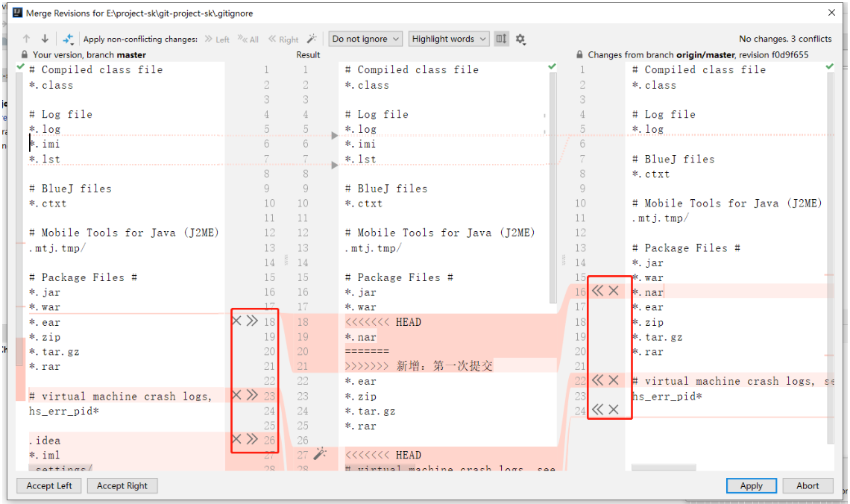
Task: Click the magic wand resolve conflicts icon in toolbar
Action: tap(312, 39)
